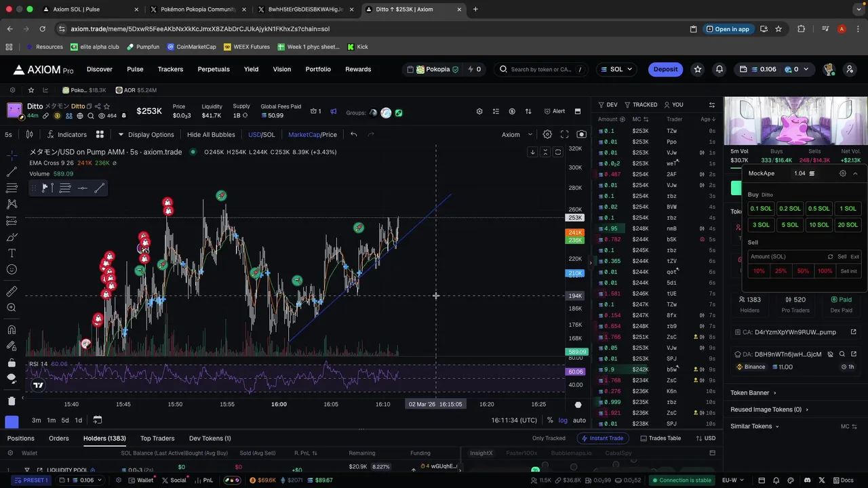Open the brush drawing tool
This screenshot has width=868, height=488.
pyautogui.click(x=12, y=237)
